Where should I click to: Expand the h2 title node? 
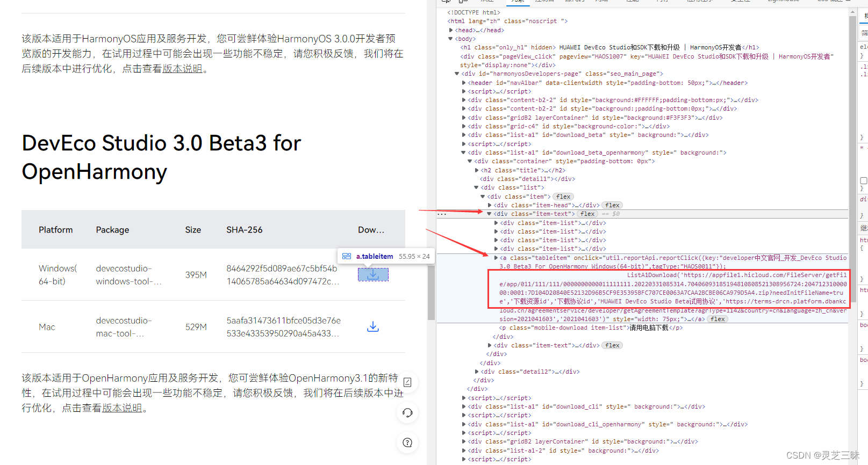tap(477, 170)
